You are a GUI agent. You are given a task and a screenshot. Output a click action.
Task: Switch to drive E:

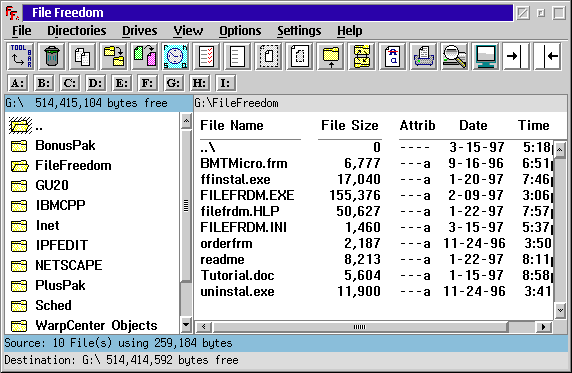pyautogui.click(x=121, y=83)
